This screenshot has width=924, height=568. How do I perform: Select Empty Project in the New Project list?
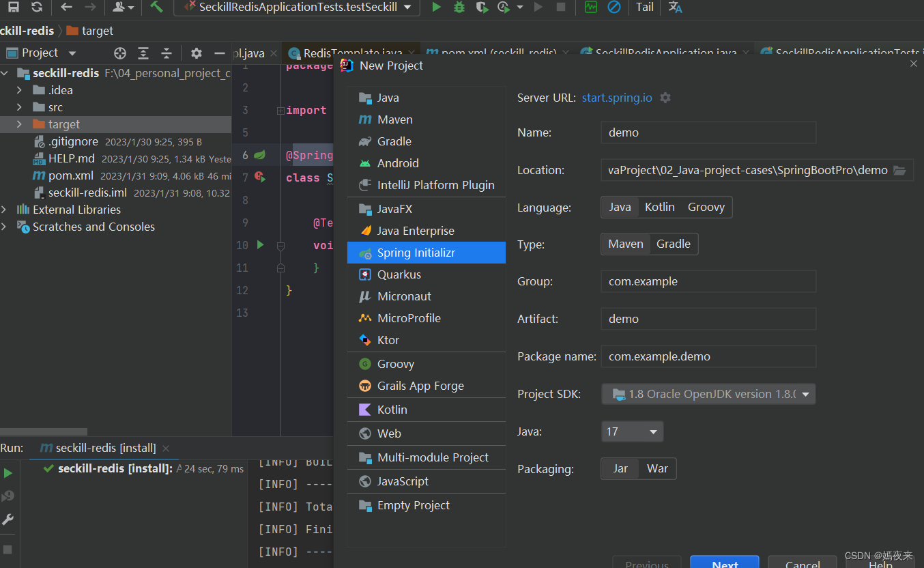427,505
